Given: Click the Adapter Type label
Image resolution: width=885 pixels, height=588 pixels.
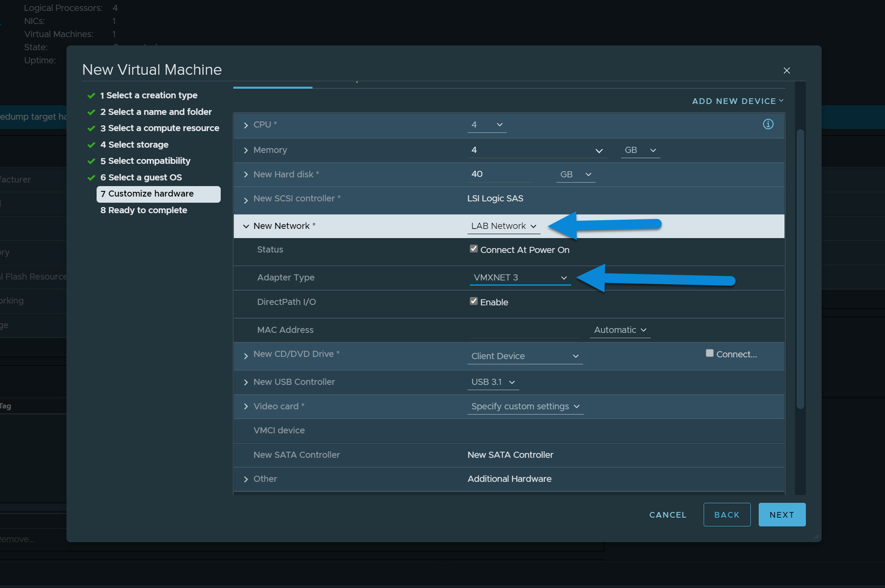Looking at the screenshot, I should point(286,278).
